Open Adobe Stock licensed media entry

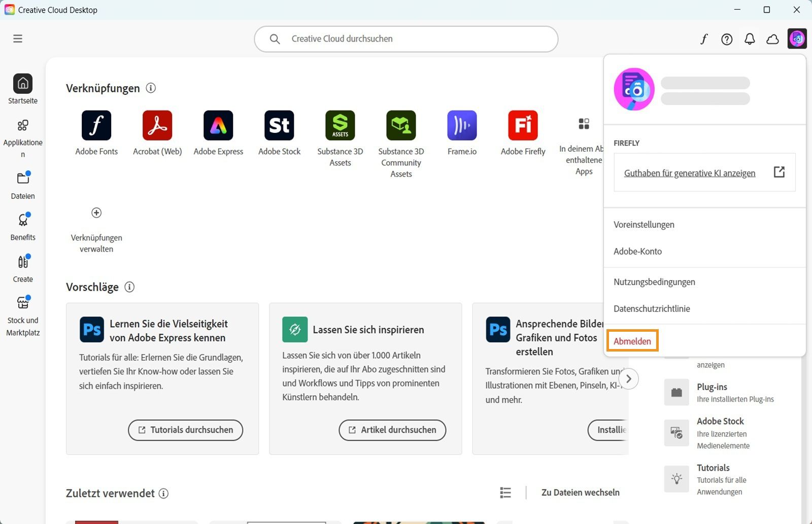tap(707, 433)
